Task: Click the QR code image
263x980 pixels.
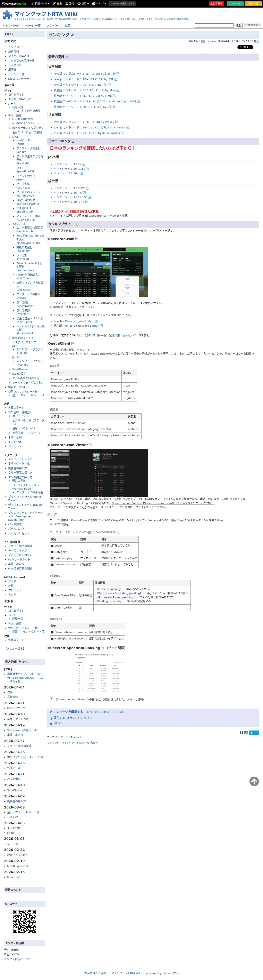Action: (25, 921)
